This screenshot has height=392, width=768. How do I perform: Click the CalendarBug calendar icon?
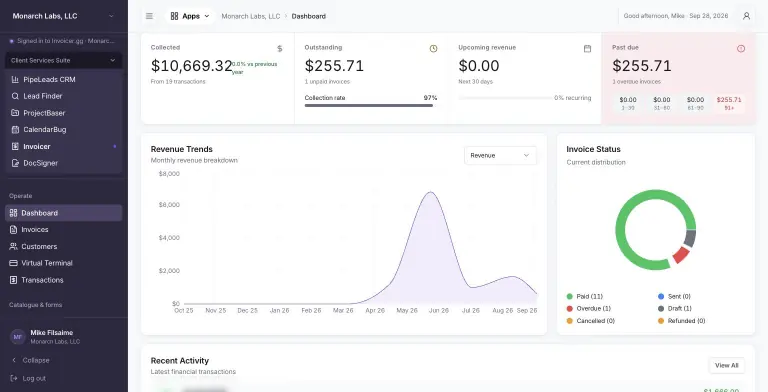click(x=15, y=129)
